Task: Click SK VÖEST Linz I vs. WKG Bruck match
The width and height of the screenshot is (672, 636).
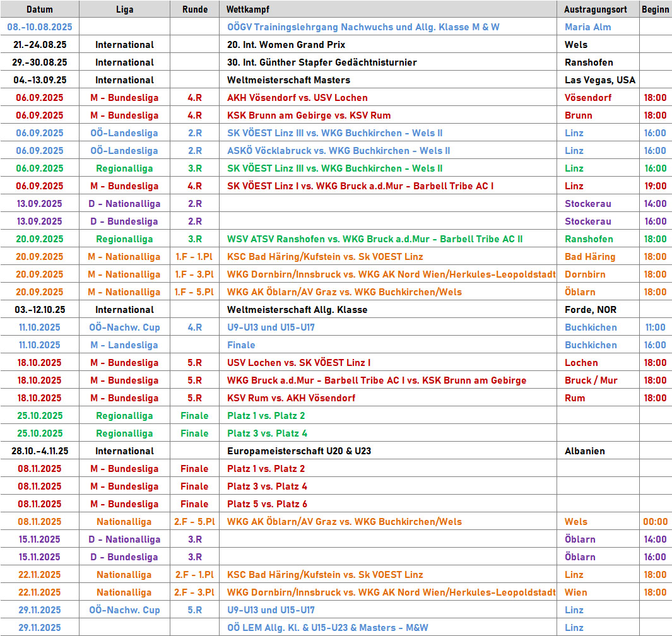Action: tap(360, 186)
